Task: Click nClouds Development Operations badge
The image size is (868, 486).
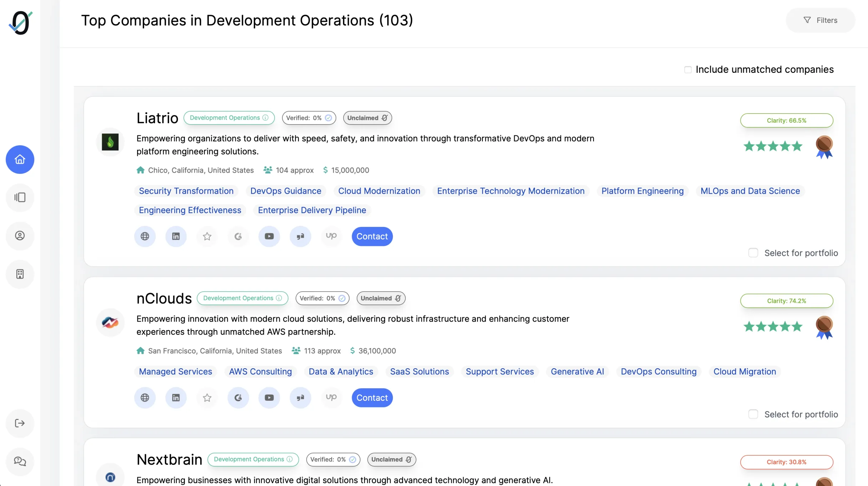Action: [x=242, y=298]
